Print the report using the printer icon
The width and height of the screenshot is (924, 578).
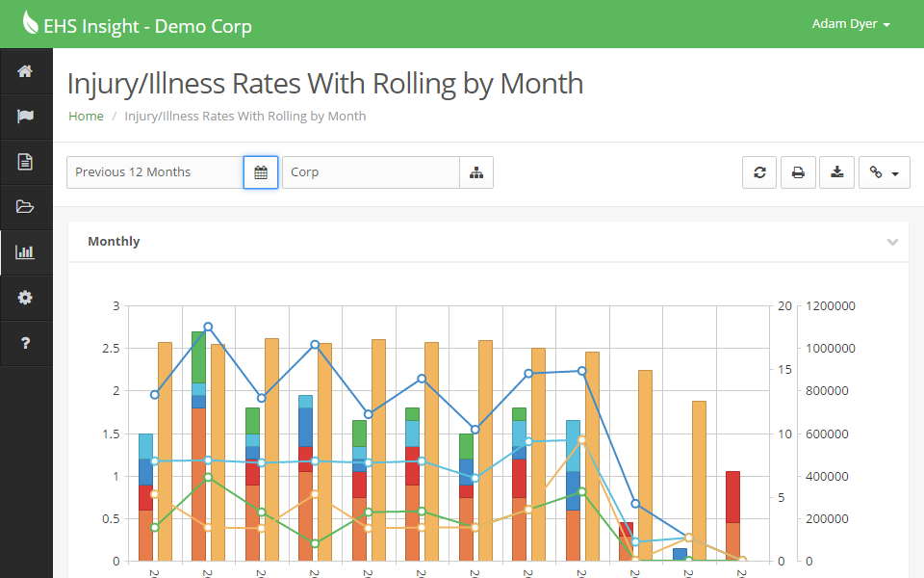point(798,171)
